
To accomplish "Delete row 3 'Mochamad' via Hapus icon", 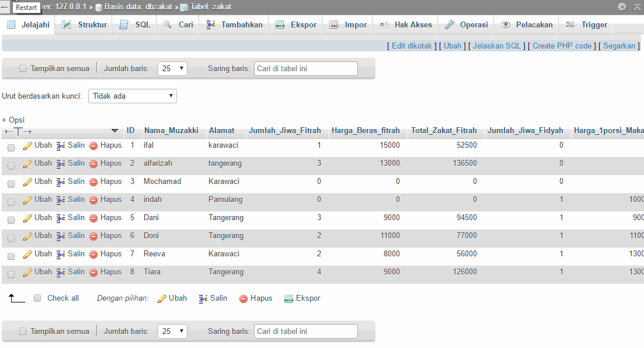I will [95, 182].
